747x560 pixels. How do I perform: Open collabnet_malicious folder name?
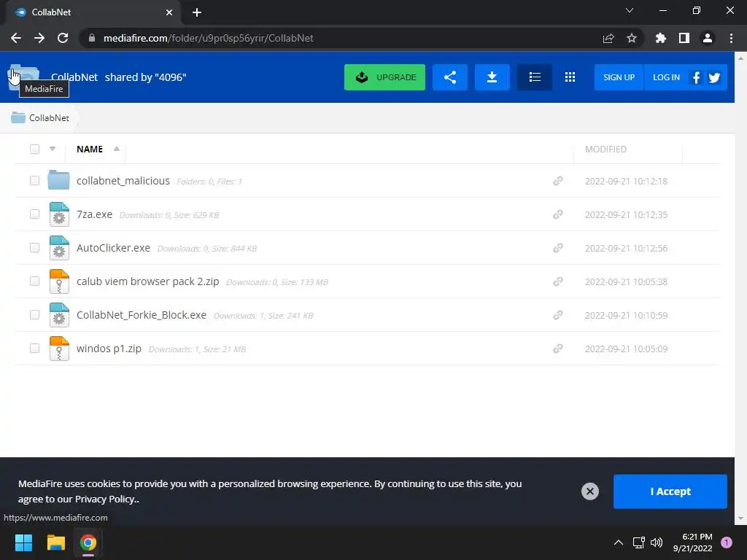[x=123, y=181]
